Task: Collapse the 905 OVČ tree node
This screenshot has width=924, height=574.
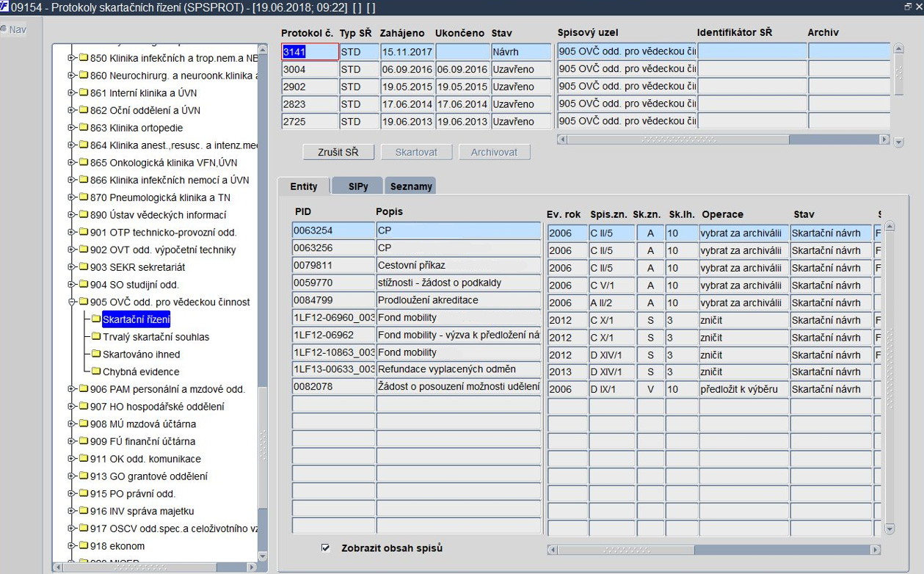Action: pyautogui.click(x=72, y=302)
